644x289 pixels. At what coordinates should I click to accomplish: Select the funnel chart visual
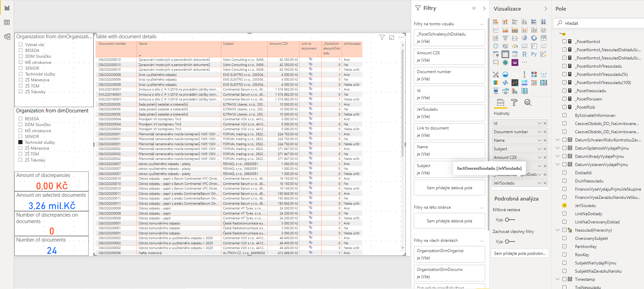pyautogui.click(x=505, y=38)
